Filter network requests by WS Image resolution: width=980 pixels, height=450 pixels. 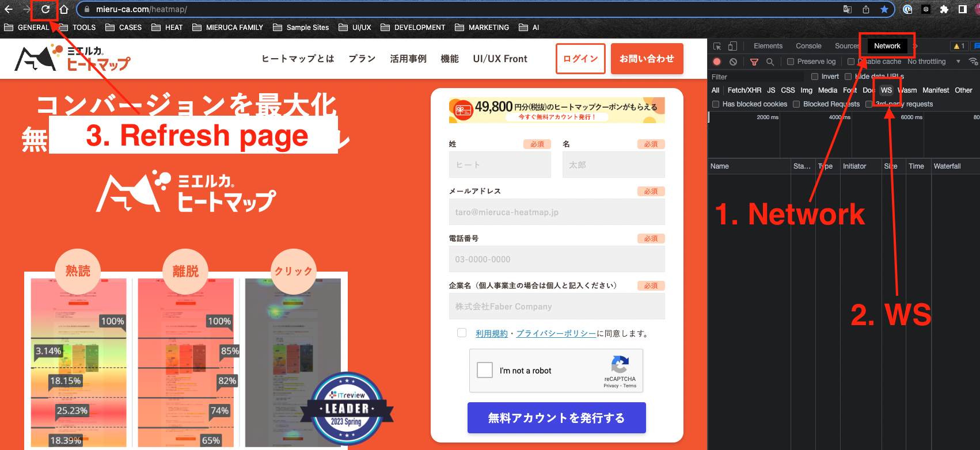886,90
